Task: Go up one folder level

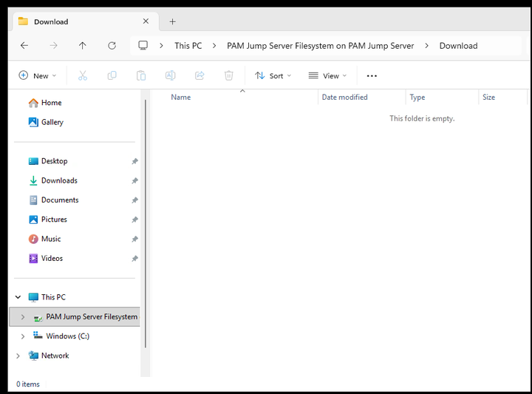Action: tap(83, 46)
